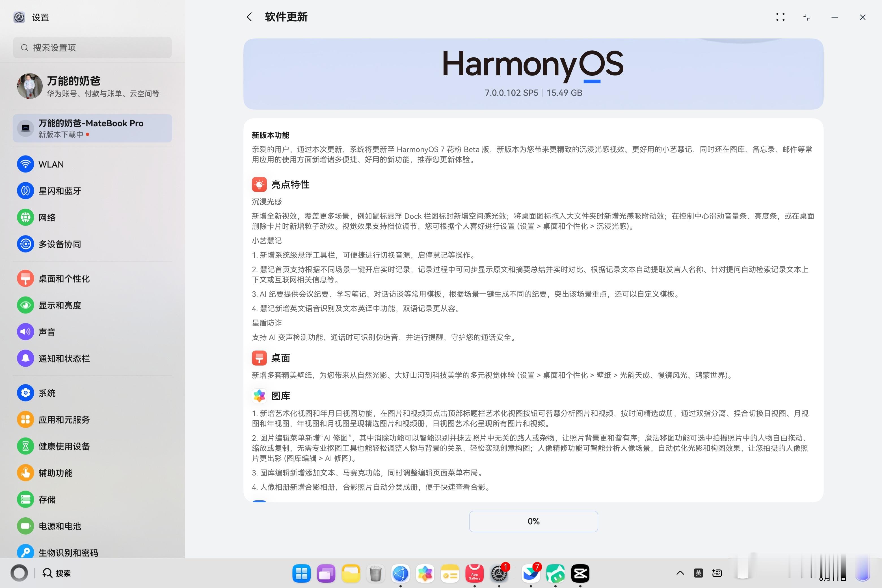Click the 7.0.0.102 SP5 version text
This screenshot has width=882, height=588.
pos(511,93)
